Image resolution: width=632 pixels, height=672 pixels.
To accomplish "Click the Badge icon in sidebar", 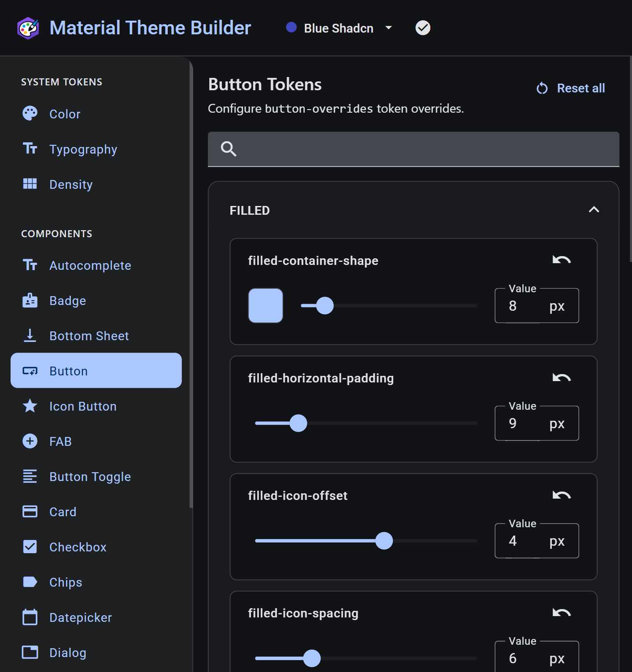I will pos(30,300).
